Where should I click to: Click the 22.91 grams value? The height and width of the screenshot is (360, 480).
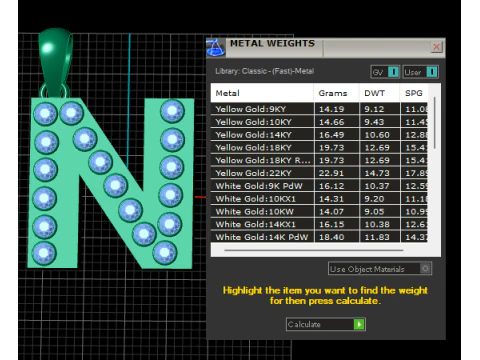(x=331, y=173)
